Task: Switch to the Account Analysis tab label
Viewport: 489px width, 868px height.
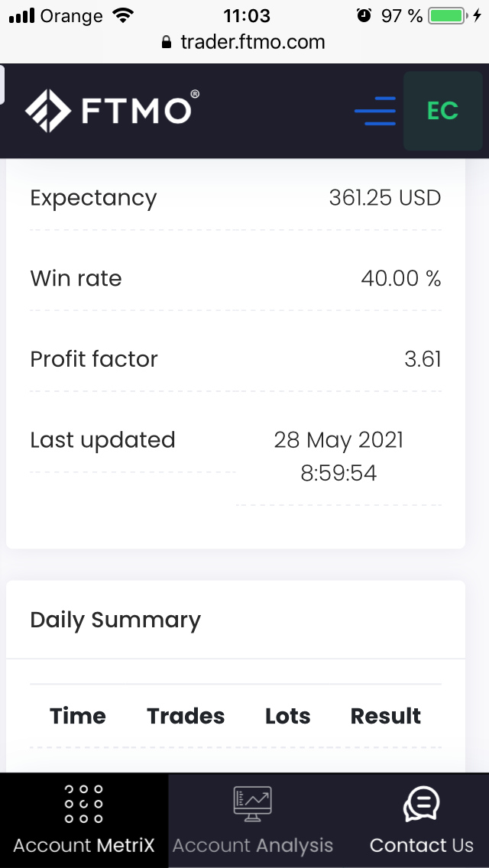Action: 253,846
